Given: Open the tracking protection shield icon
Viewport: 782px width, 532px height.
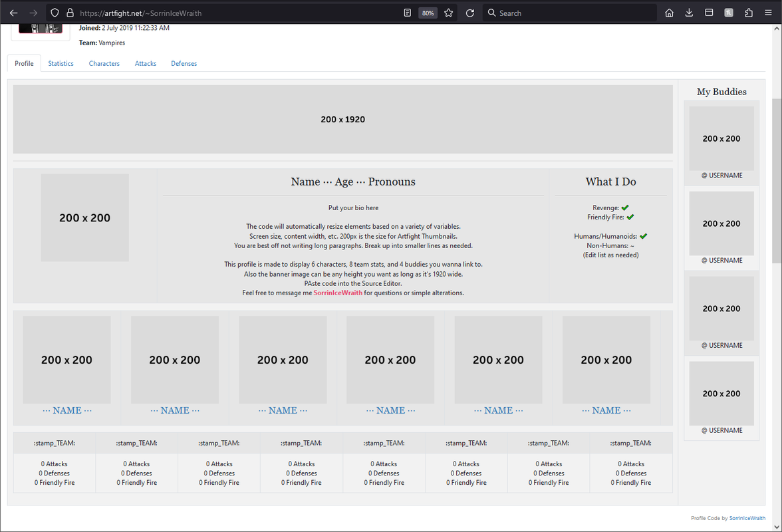Looking at the screenshot, I should click(55, 13).
